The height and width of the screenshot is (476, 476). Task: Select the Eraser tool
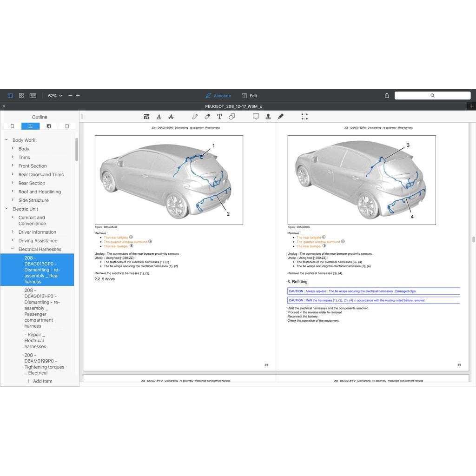point(207,116)
